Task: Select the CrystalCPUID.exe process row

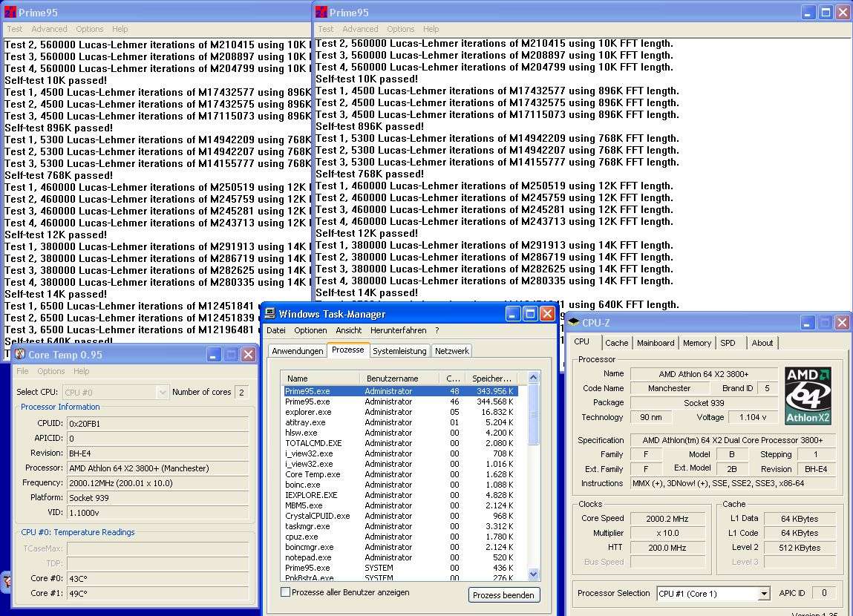Action: click(x=400, y=515)
